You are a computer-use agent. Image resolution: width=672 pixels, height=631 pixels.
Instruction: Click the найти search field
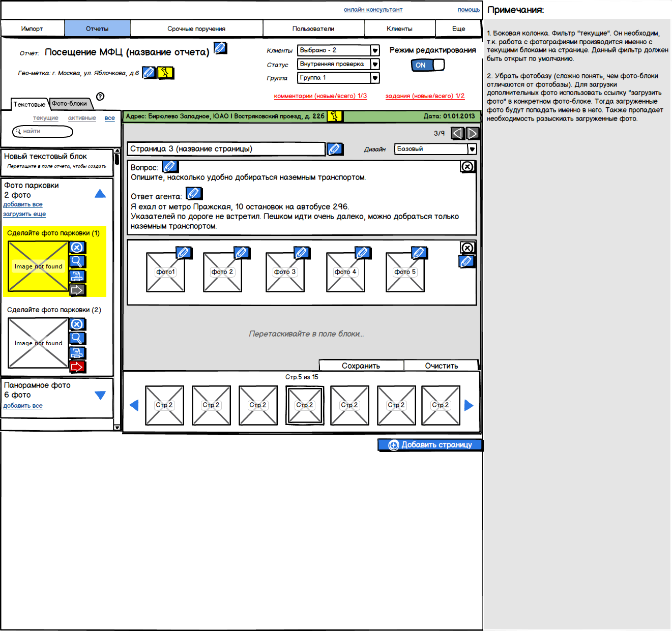click(x=43, y=132)
